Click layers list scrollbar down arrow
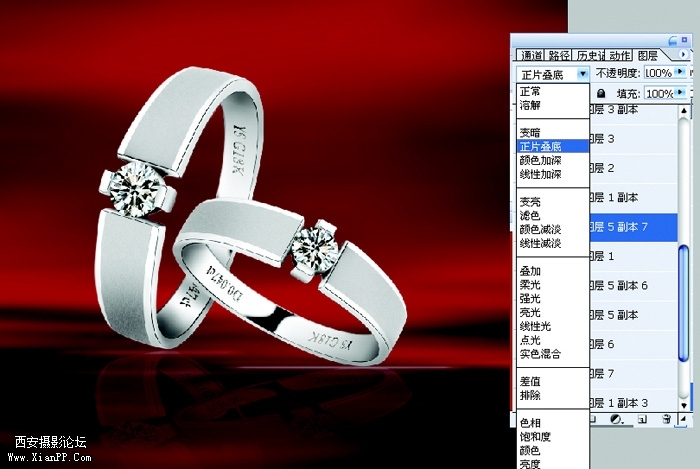The width and height of the screenshot is (700, 469). coord(683,405)
